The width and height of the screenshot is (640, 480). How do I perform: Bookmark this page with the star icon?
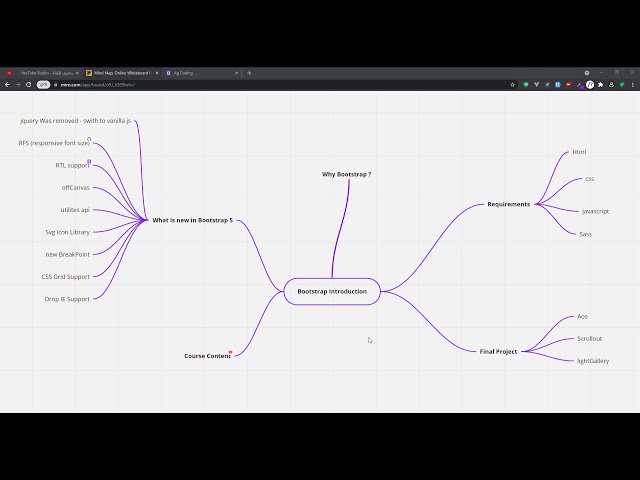513,84
